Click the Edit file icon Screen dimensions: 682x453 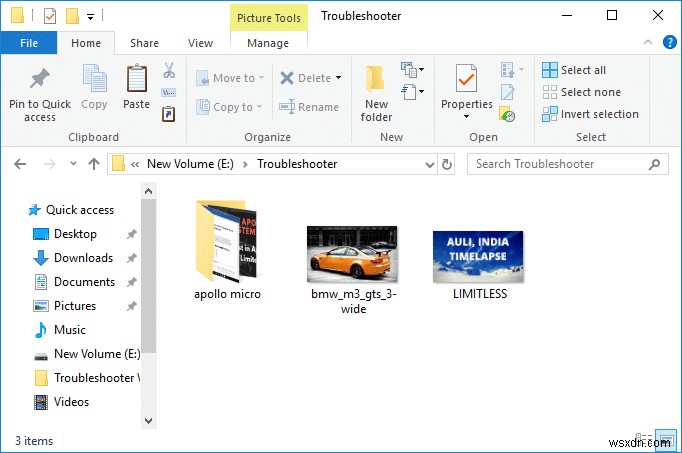[508, 92]
